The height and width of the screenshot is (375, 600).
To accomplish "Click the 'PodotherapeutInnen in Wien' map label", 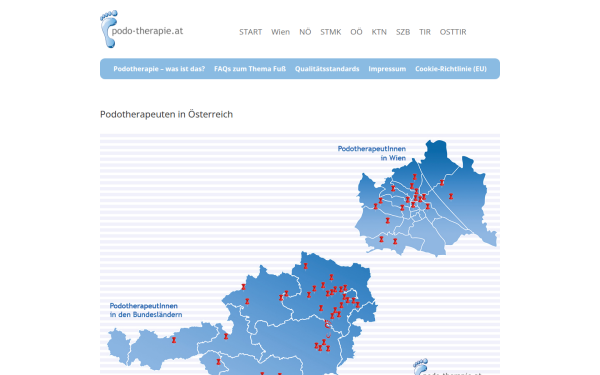I will coord(372,153).
